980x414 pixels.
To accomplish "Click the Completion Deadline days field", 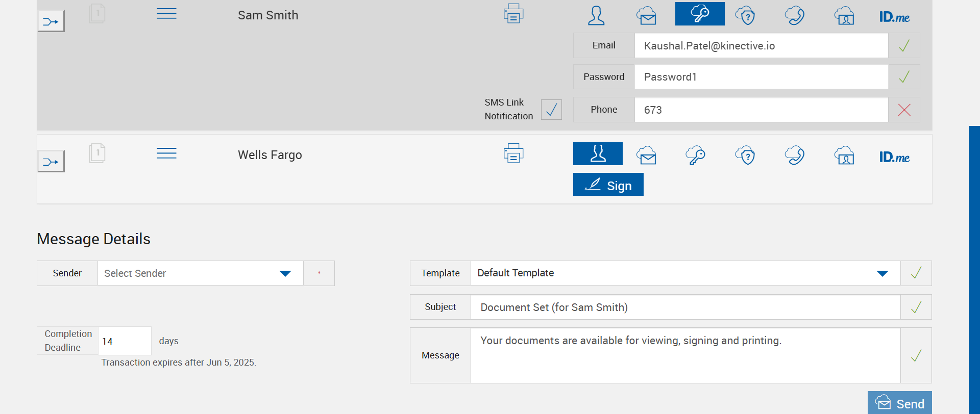I will click(125, 341).
